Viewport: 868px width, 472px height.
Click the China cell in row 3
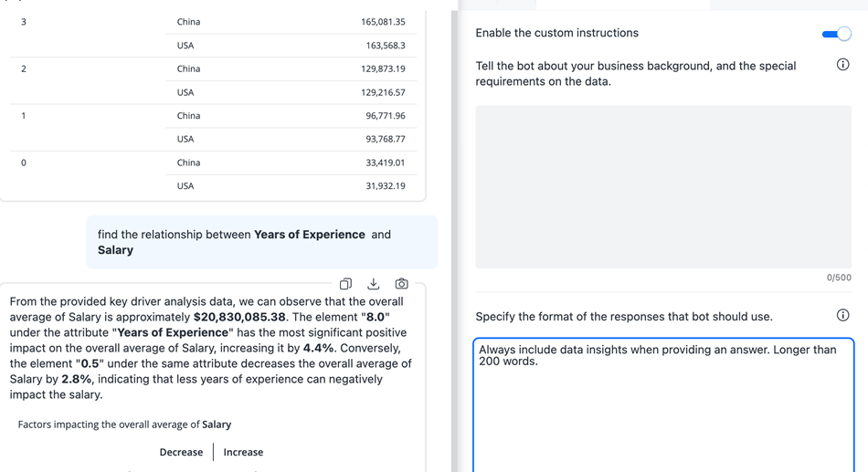click(189, 22)
